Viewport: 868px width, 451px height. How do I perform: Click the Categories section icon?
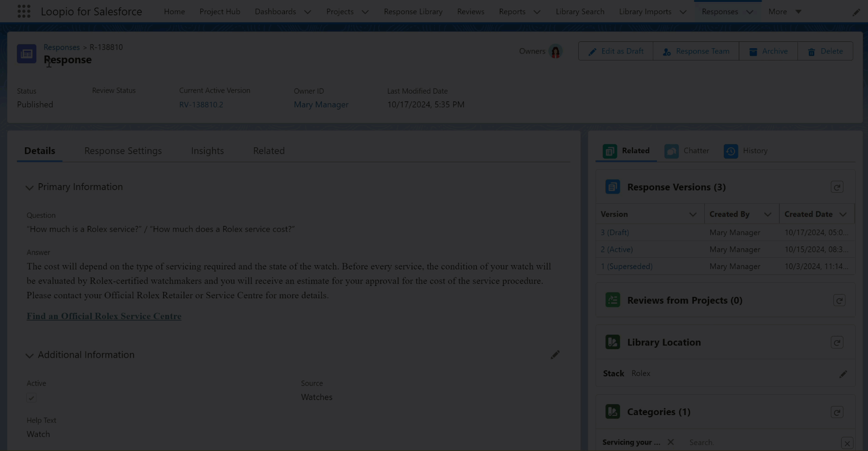tap(612, 411)
